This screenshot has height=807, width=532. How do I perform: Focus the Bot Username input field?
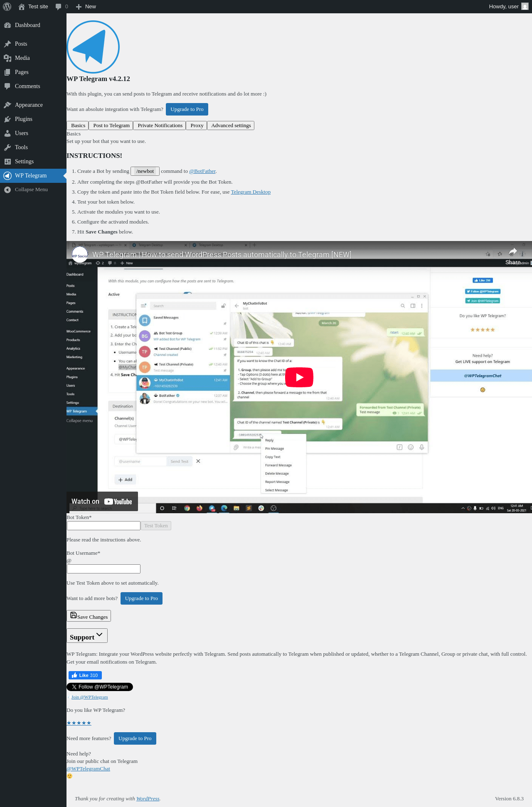point(103,569)
